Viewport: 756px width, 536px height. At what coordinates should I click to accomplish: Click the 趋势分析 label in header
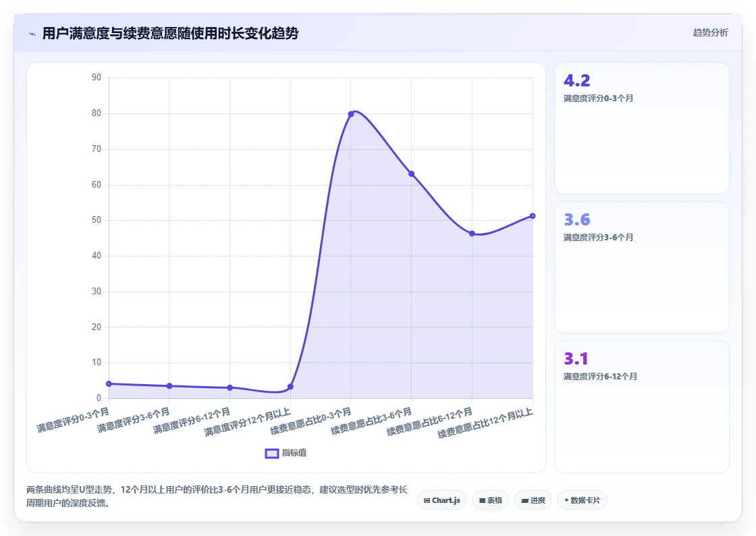click(710, 33)
